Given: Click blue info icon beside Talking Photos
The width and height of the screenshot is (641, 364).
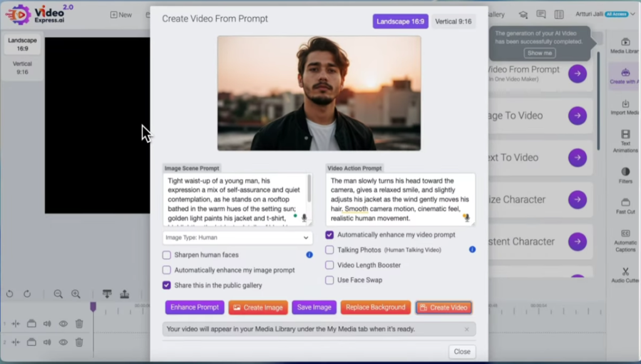Looking at the screenshot, I should point(472,250).
